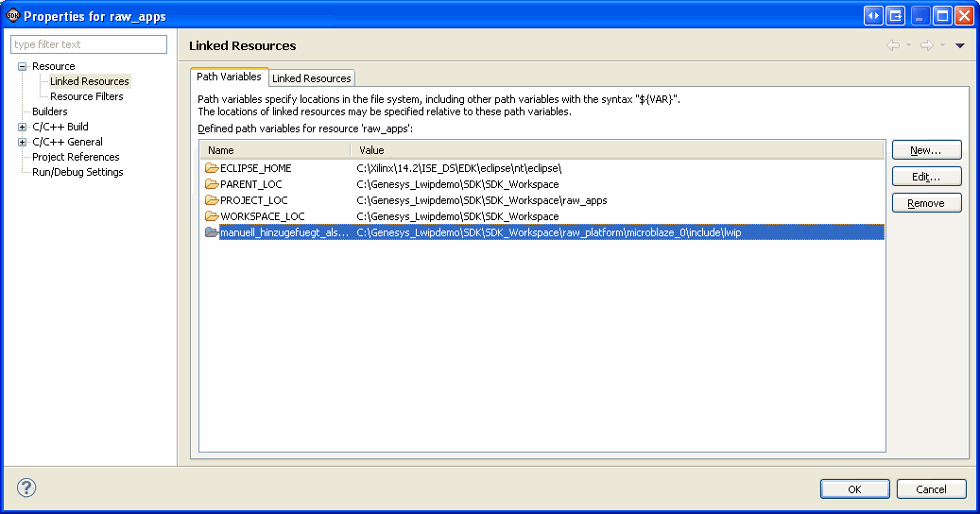Image resolution: width=980 pixels, height=514 pixels.
Task: Click the forward navigation arrow icon
Action: coord(927,45)
